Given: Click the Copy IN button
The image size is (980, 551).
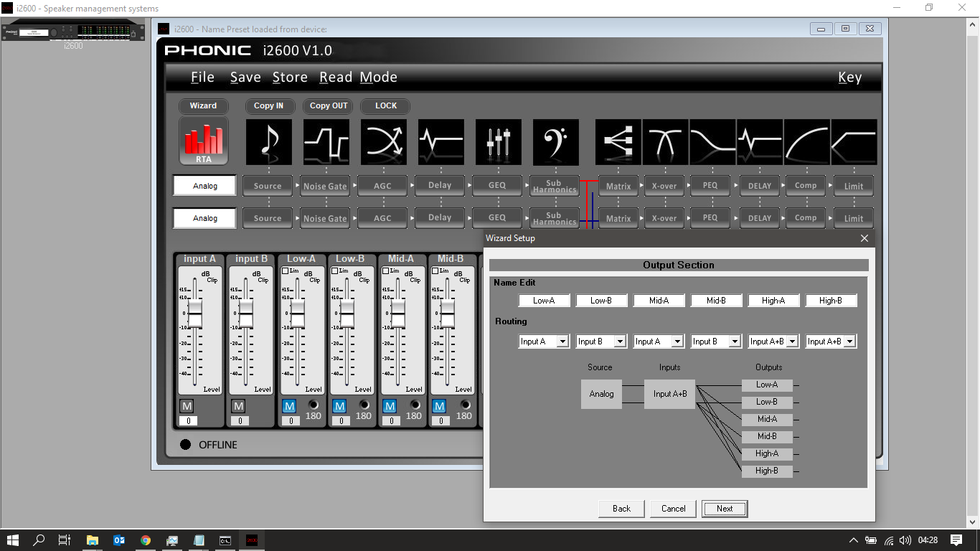Looking at the screenshot, I should (x=269, y=105).
